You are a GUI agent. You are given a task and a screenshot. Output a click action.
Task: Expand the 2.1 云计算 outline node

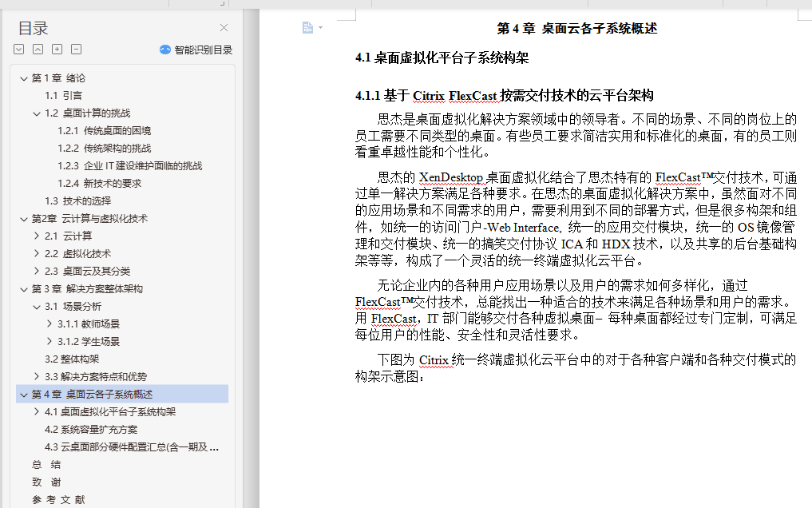click(x=36, y=236)
